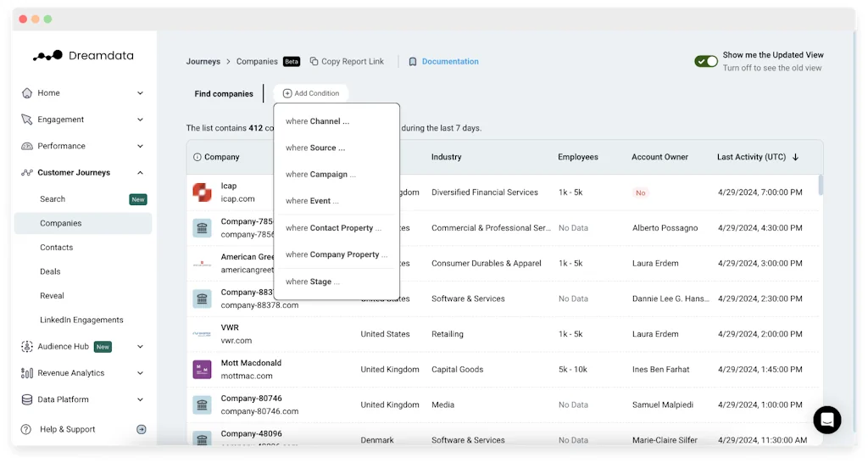
Task: Click the Mott Macdonald purple logo
Action: point(202,370)
